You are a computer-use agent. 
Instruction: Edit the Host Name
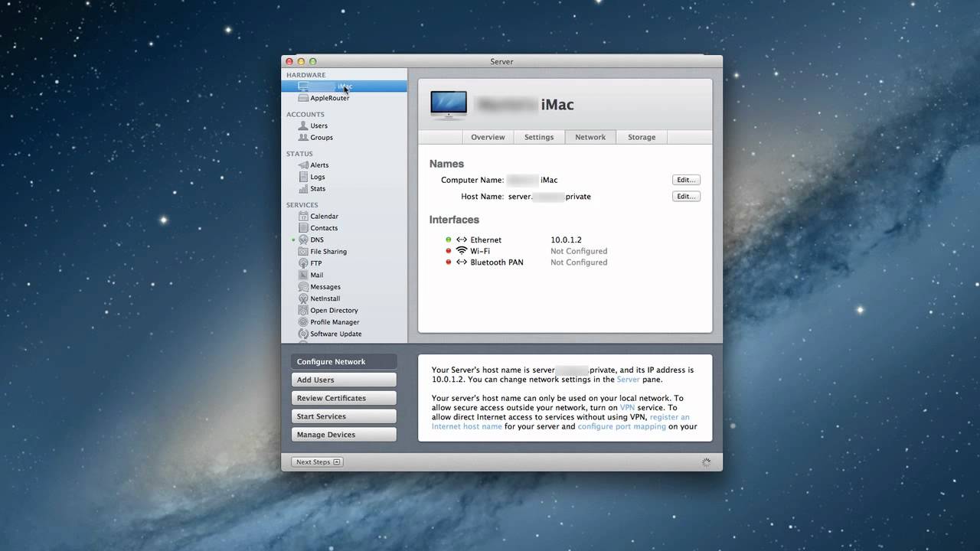(x=686, y=196)
